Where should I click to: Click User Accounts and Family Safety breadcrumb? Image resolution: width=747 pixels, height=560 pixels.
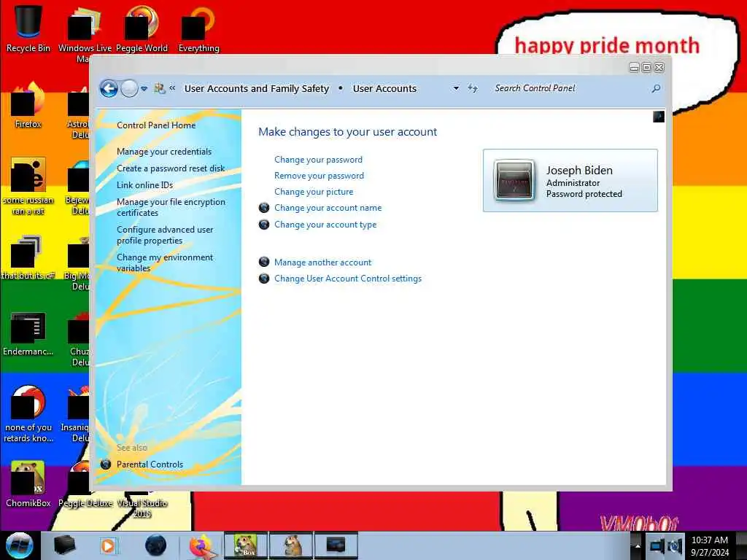pos(257,88)
